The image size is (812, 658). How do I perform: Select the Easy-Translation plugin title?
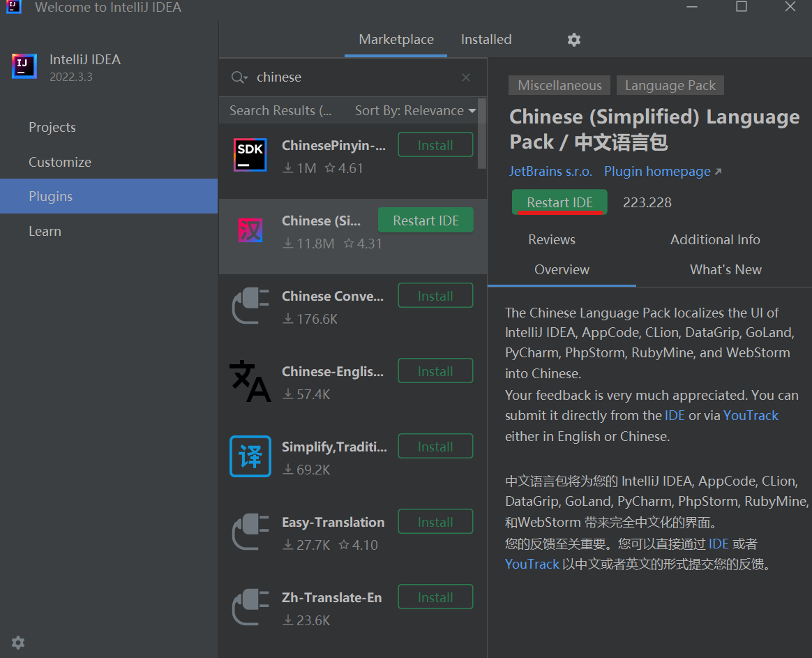[x=333, y=522]
